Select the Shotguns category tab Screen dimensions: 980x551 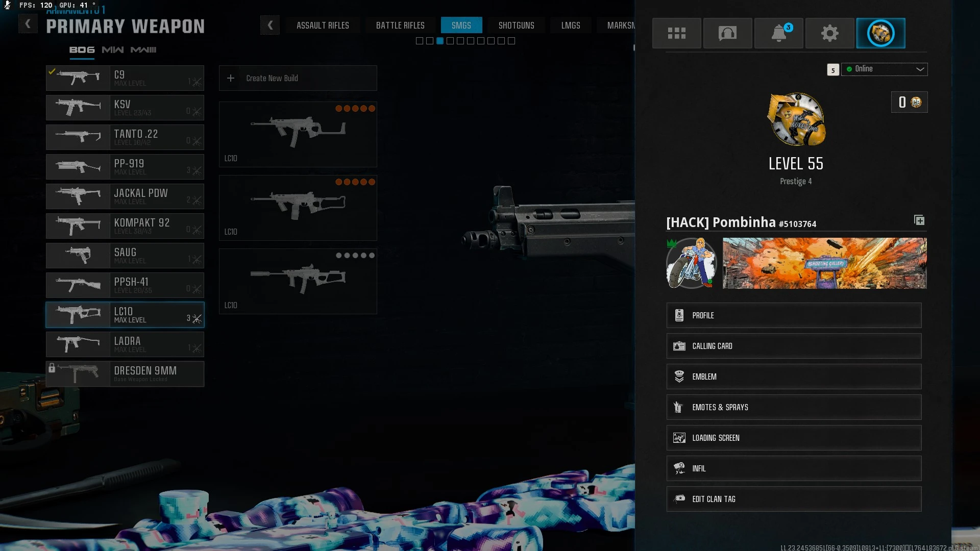[516, 25]
